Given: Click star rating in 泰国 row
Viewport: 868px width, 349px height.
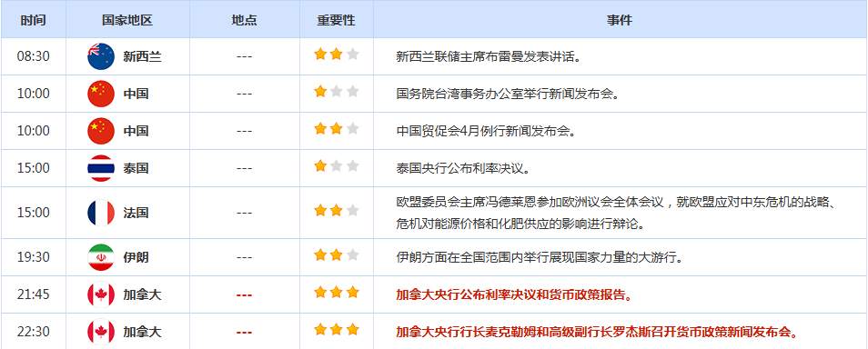Looking at the screenshot, I should pyautogui.click(x=336, y=166).
